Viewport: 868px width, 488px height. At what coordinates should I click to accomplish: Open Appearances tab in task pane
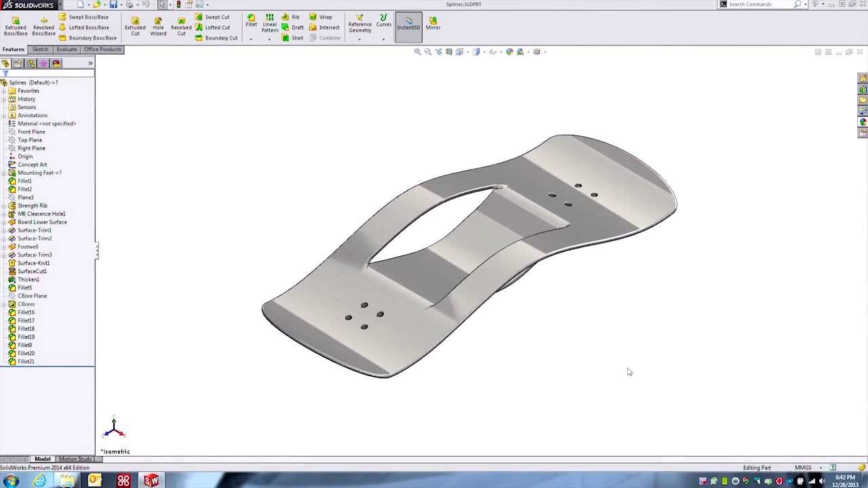click(863, 122)
